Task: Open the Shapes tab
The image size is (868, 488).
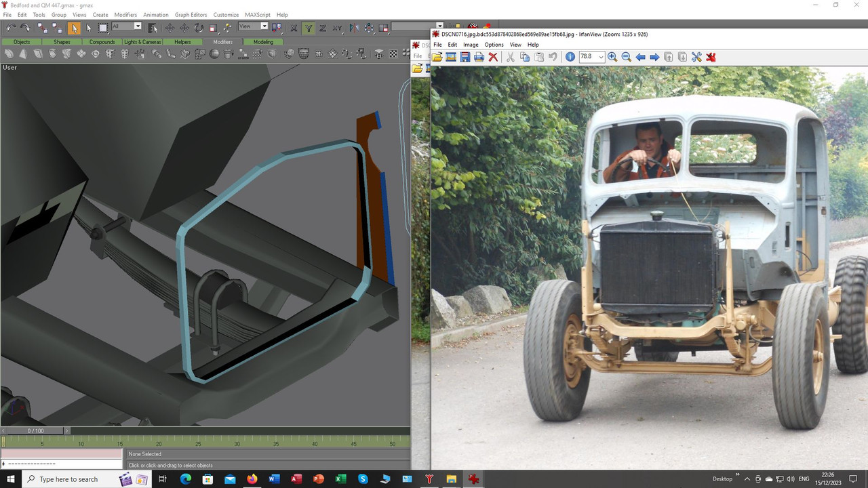Action: [x=62, y=42]
